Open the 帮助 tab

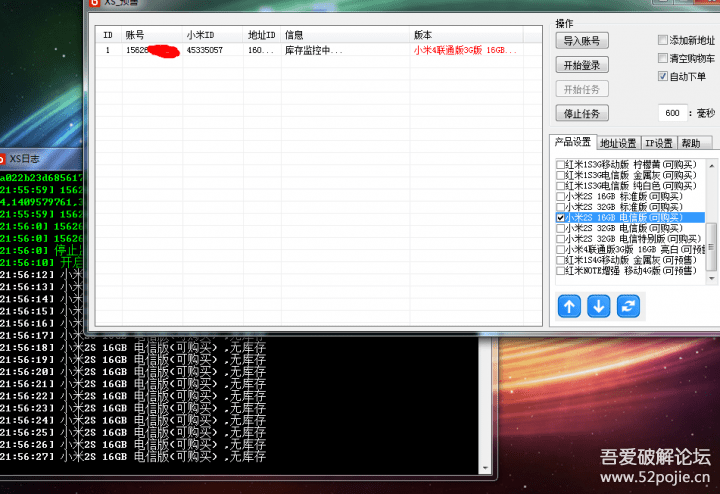pos(691,143)
